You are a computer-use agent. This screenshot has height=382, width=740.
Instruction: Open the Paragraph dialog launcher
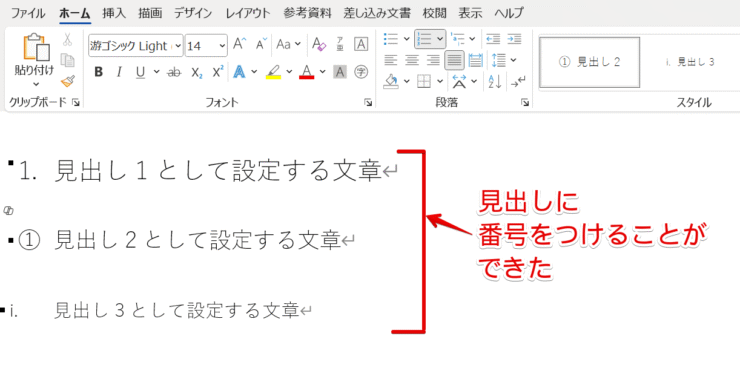coord(524,102)
